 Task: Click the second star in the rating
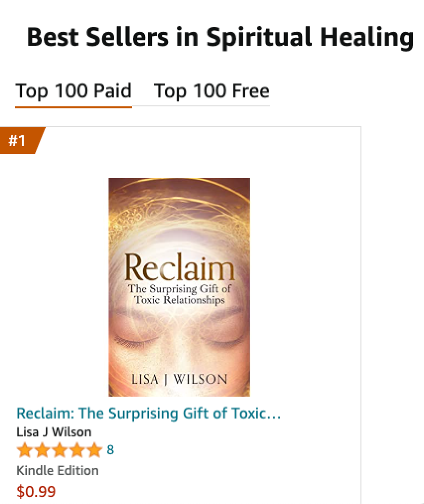(x=42, y=451)
